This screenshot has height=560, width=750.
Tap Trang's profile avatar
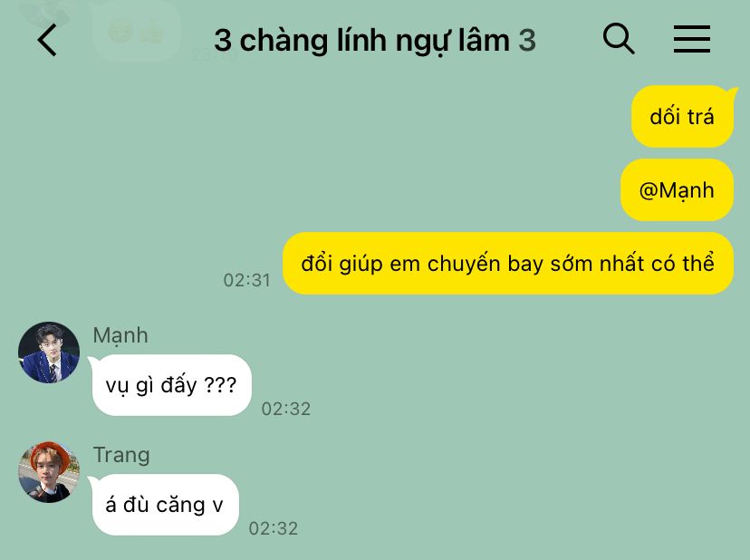49,472
